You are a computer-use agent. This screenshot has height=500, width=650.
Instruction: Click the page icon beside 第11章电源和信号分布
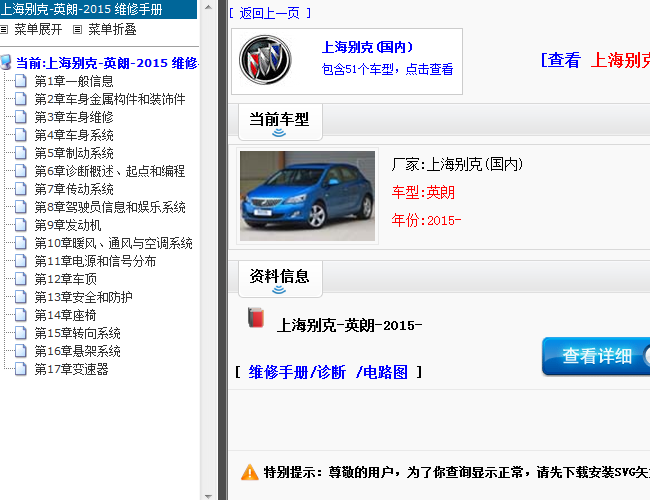point(21,261)
